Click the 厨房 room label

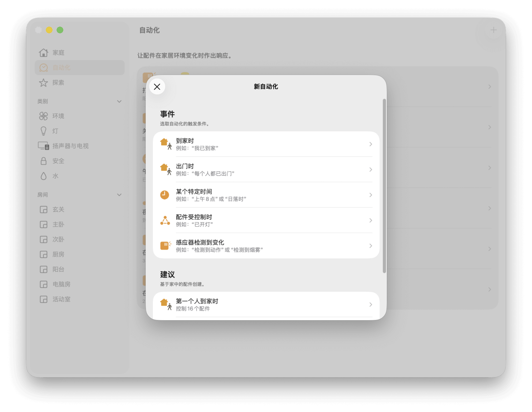point(58,254)
